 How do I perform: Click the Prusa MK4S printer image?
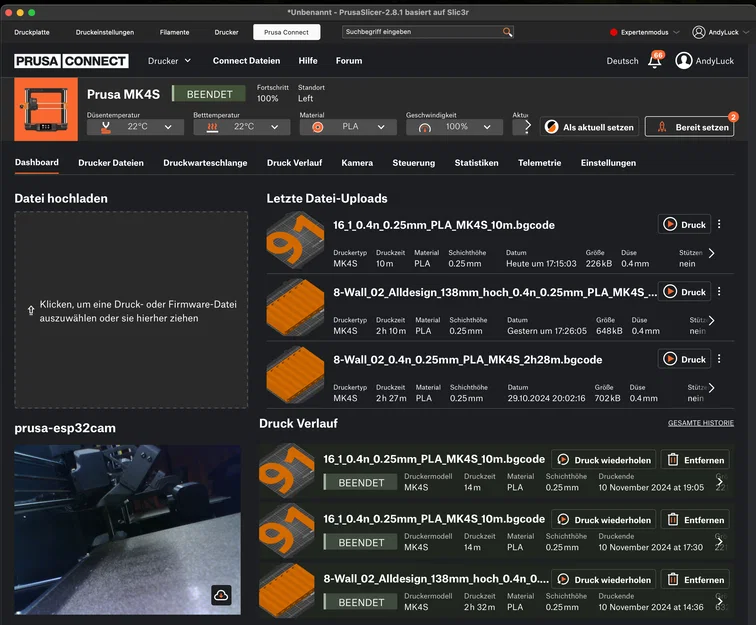pyautogui.click(x=46, y=109)
